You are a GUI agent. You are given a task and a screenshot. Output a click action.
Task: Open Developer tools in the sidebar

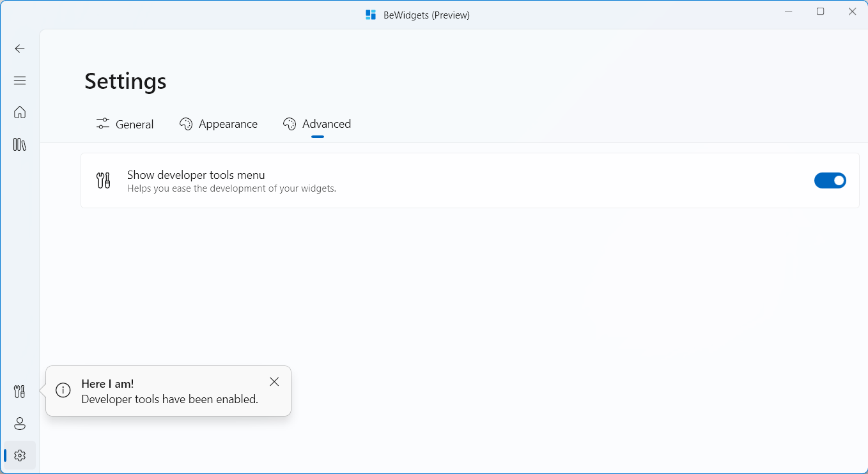20,392
